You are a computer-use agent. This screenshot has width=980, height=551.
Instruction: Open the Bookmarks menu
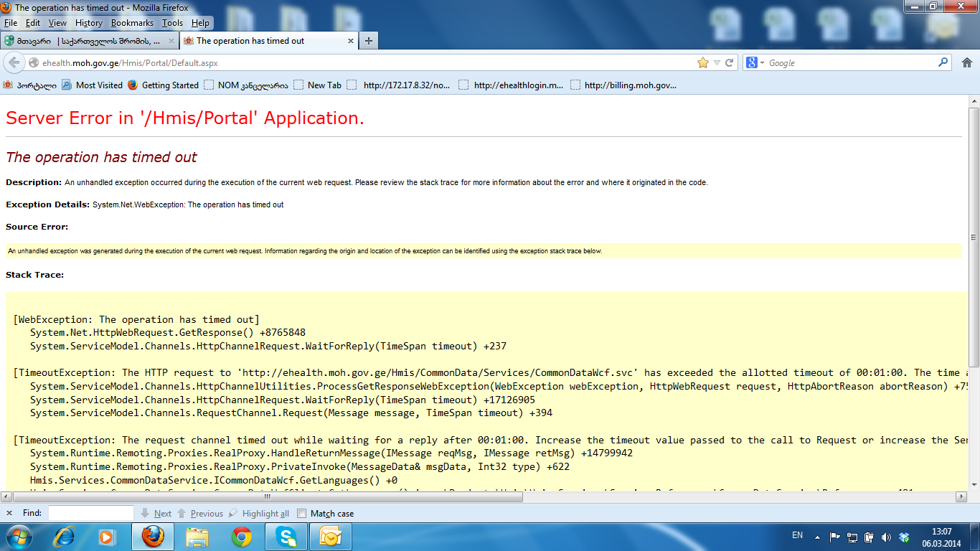tap(132, 23)
